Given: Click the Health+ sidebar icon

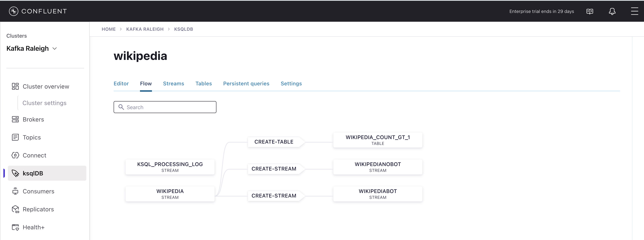Looking at the screenshot, I should [15, 227].
